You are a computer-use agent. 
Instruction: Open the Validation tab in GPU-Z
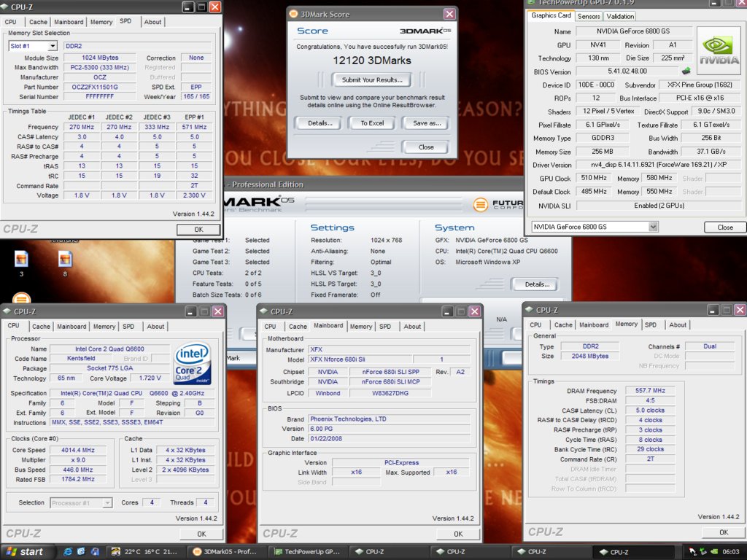point(620,16)
